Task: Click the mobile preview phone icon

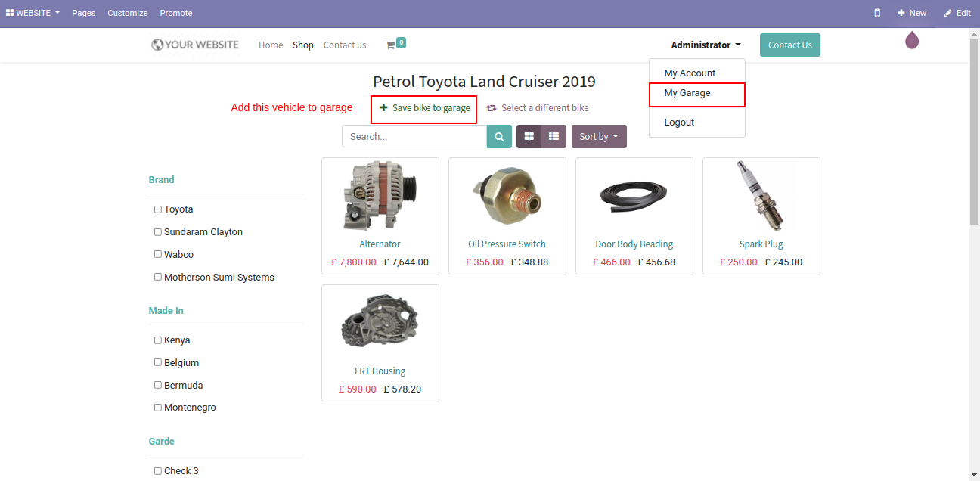Action: pos(877,13)
